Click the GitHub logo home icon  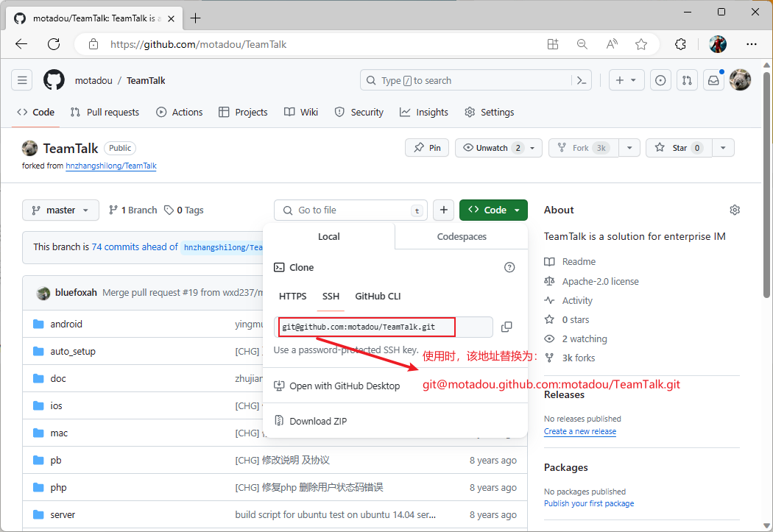coord(54,81)
